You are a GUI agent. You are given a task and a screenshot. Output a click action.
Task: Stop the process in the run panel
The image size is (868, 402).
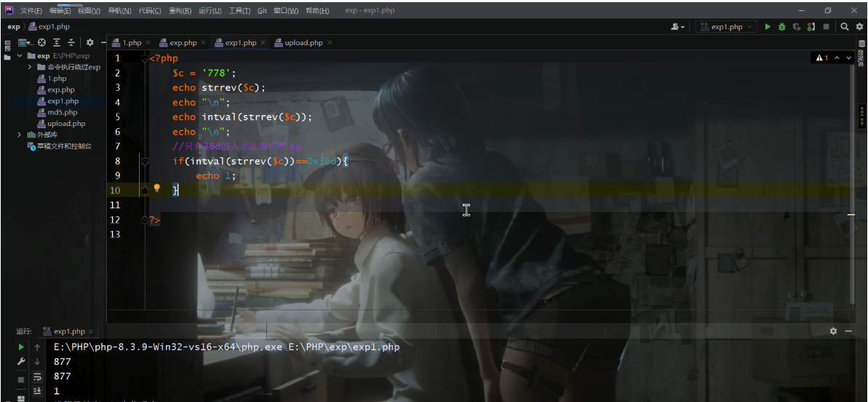[x=21, y=379]
